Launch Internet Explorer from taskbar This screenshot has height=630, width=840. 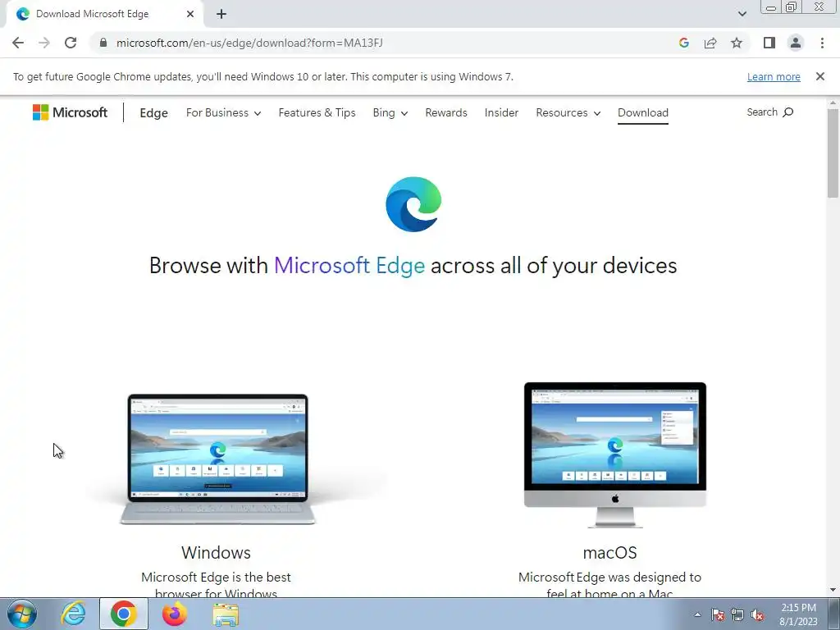pos(73,614)
